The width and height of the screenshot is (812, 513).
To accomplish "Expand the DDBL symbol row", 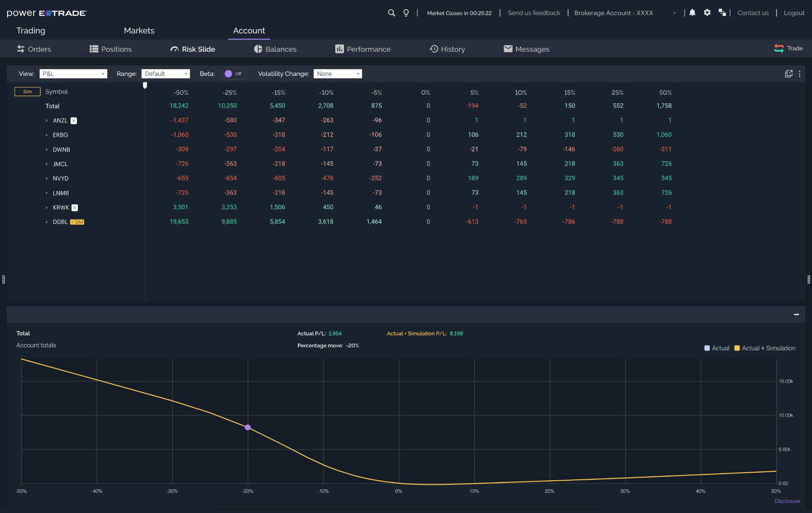I will coord(47,222).
